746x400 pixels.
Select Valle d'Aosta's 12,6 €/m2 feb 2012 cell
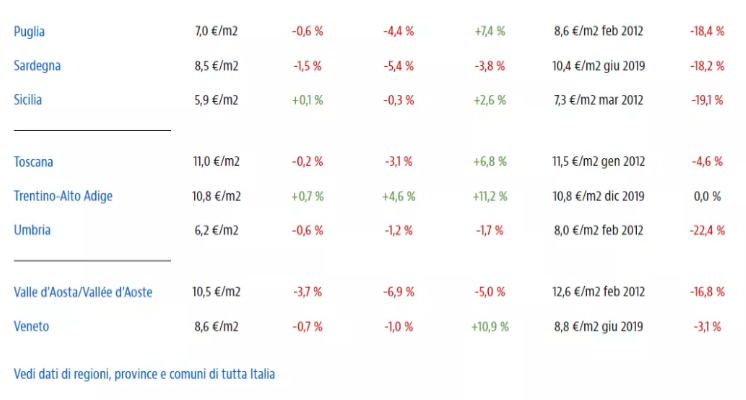[598, 292]
